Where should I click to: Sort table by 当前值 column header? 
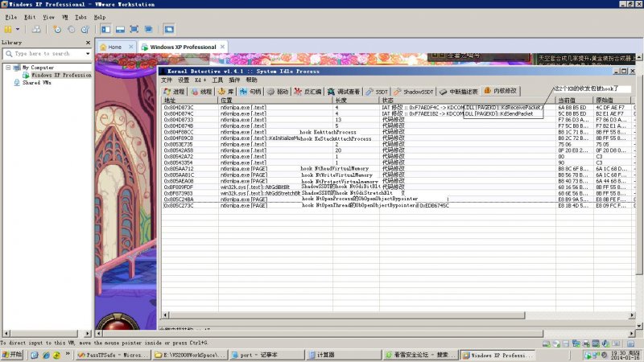point(575,100)
